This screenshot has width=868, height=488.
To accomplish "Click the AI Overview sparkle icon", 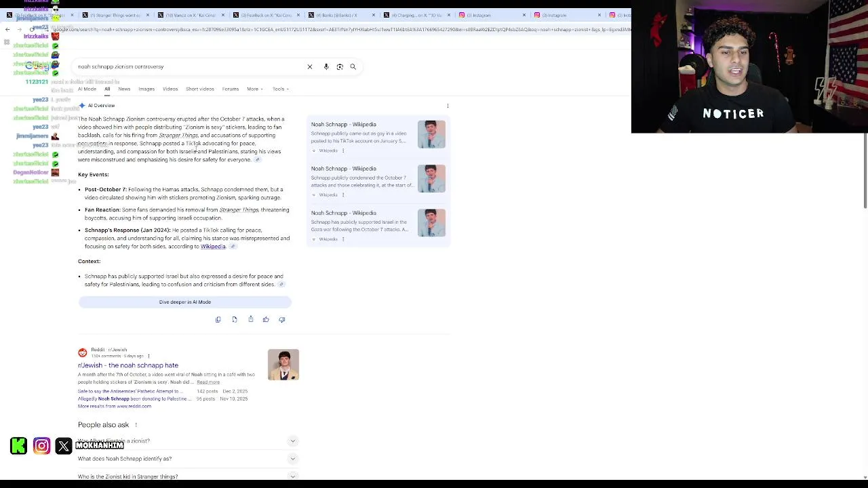I will [82, 105].
